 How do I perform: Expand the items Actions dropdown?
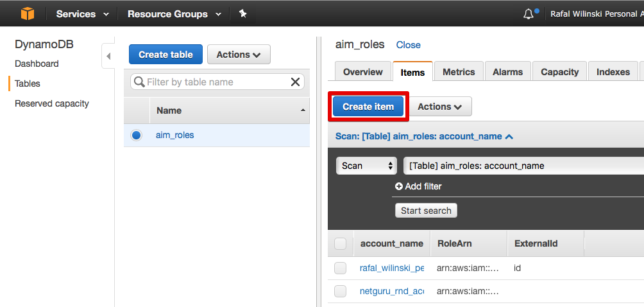coord(440,107)
